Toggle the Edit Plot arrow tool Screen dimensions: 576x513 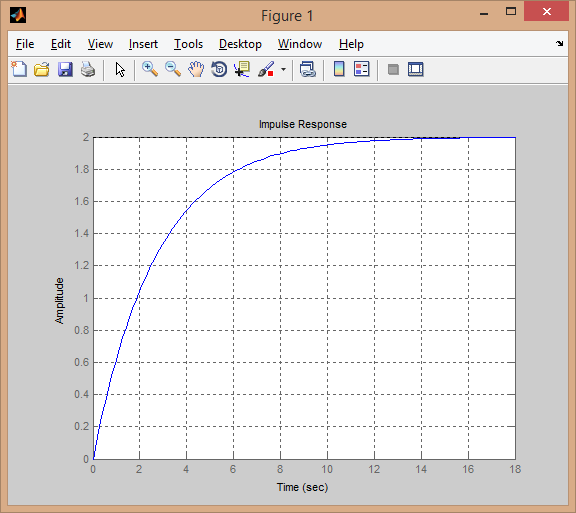tap(120, 69)
